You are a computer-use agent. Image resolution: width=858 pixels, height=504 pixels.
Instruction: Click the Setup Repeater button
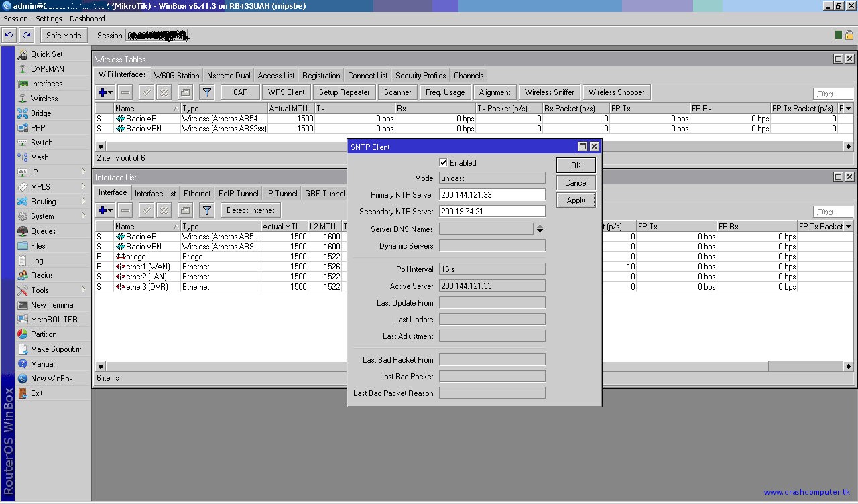(x=345, y=92)
